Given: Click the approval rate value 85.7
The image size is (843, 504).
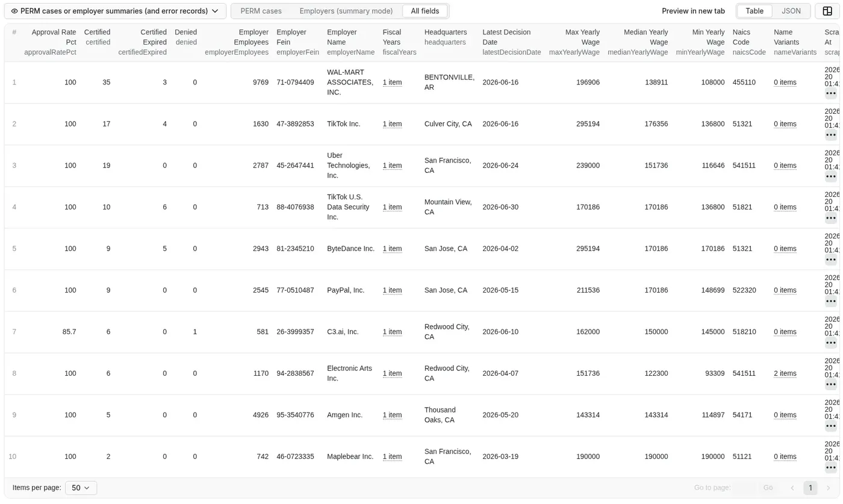Looking at the screenshot, I should coord(69,332).
